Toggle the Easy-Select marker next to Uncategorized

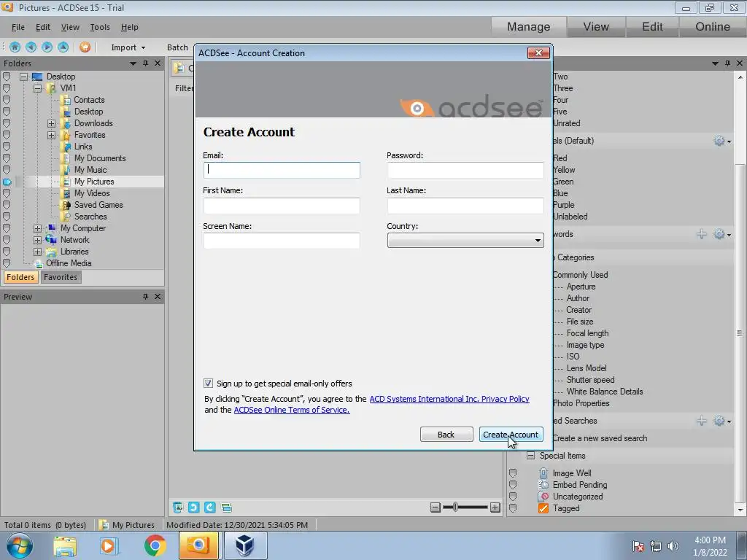tap(513, 496)
